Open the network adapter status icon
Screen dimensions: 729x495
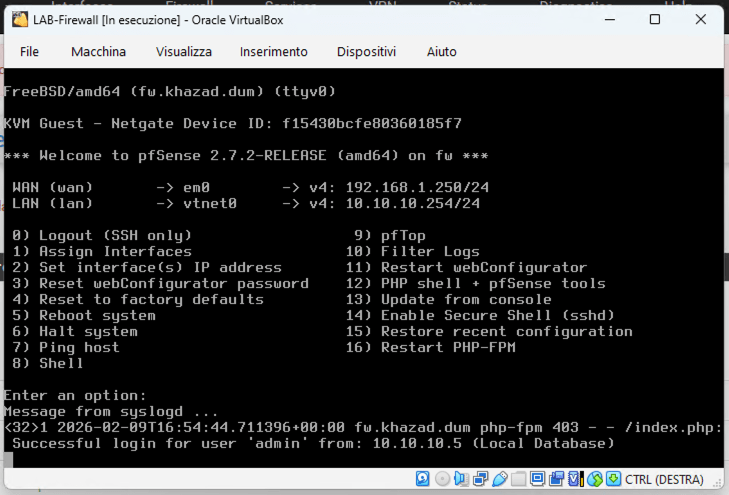pos(480,479)
